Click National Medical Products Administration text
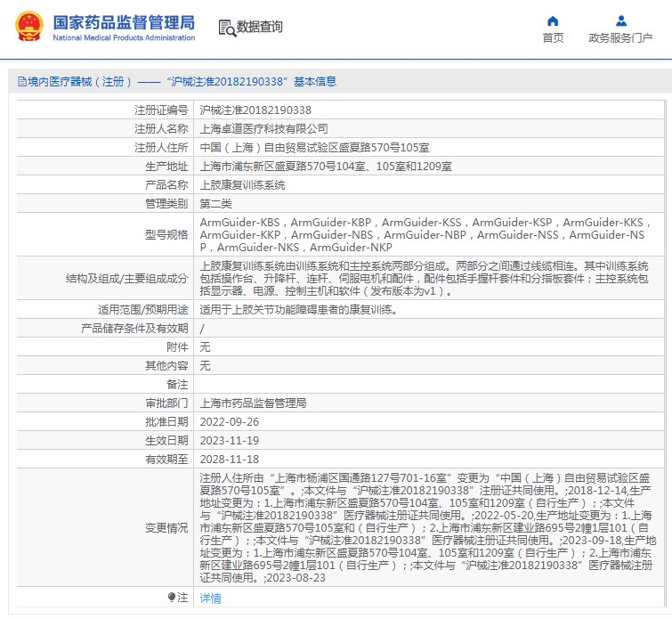Screen dimensions: 672x619 124,37
